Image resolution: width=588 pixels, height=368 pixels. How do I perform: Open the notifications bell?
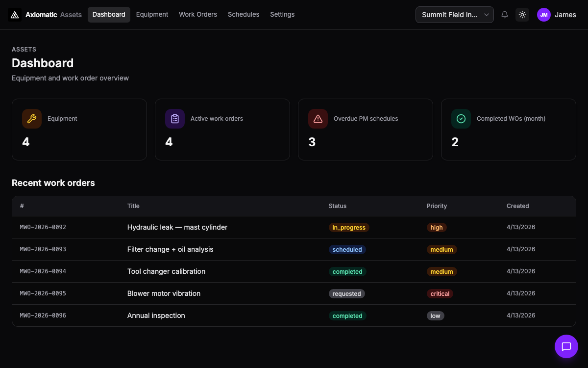505,15
